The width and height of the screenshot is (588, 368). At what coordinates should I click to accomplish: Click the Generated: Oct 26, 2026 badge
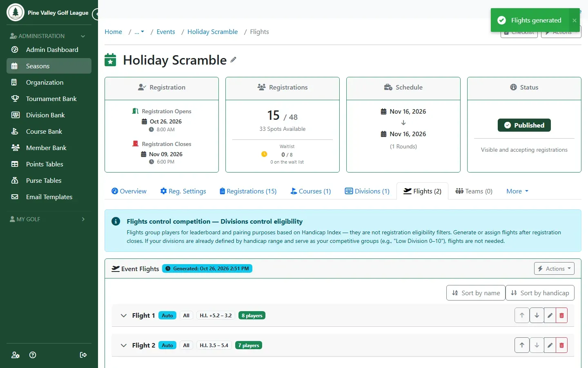tap(207, 269)
